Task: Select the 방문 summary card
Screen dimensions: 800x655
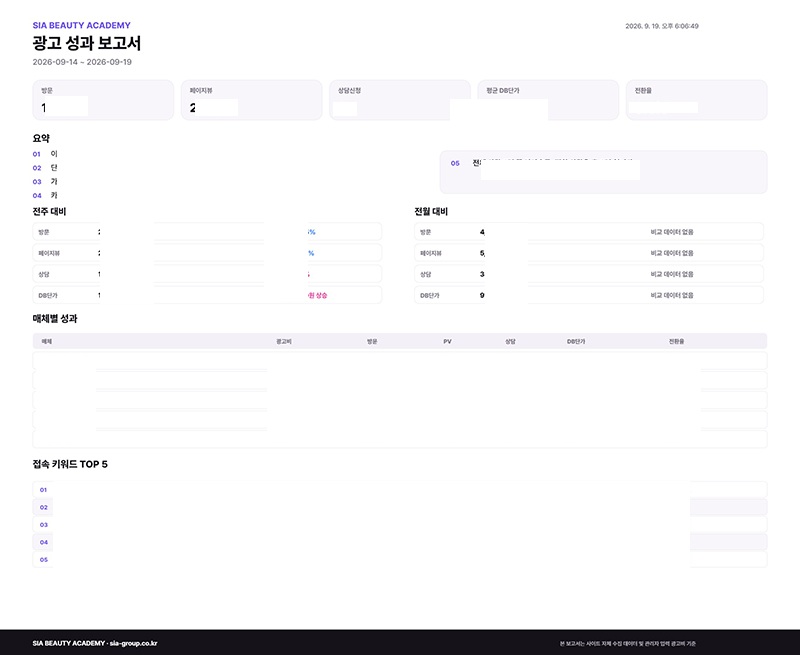Action: [103, 100]
